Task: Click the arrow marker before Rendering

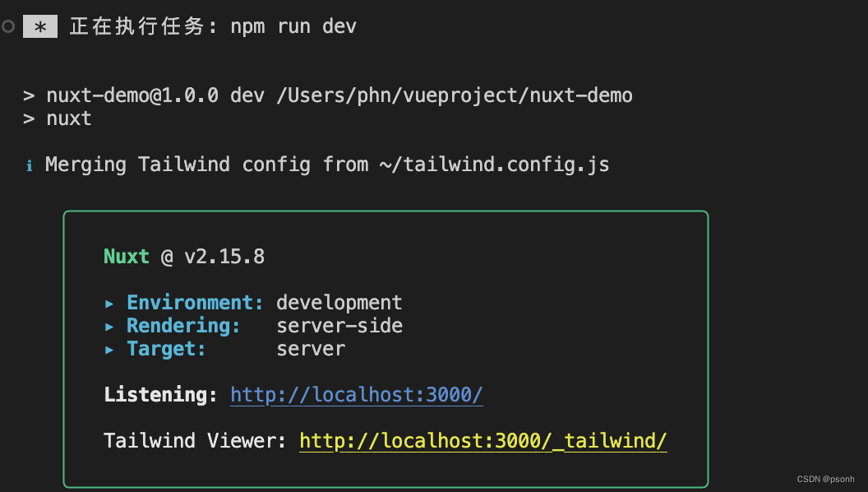Action: coord(109,326)
